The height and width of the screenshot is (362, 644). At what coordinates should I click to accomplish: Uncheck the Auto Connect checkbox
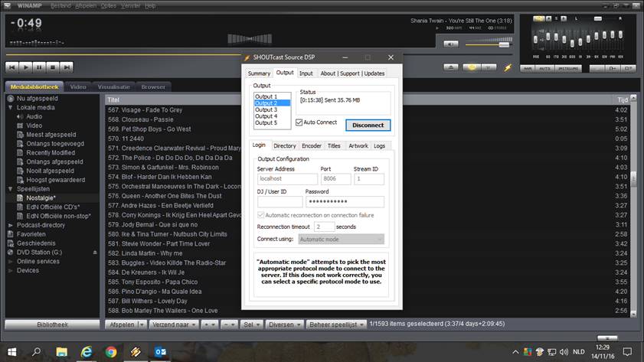pyautogui.click(x=299, y=122)
